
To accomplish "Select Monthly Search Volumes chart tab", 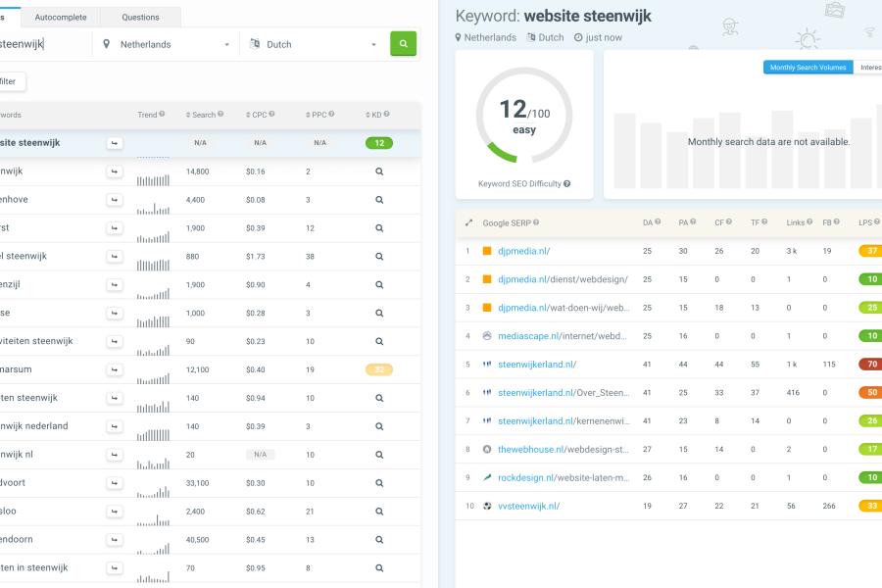I will coord(808,68).
